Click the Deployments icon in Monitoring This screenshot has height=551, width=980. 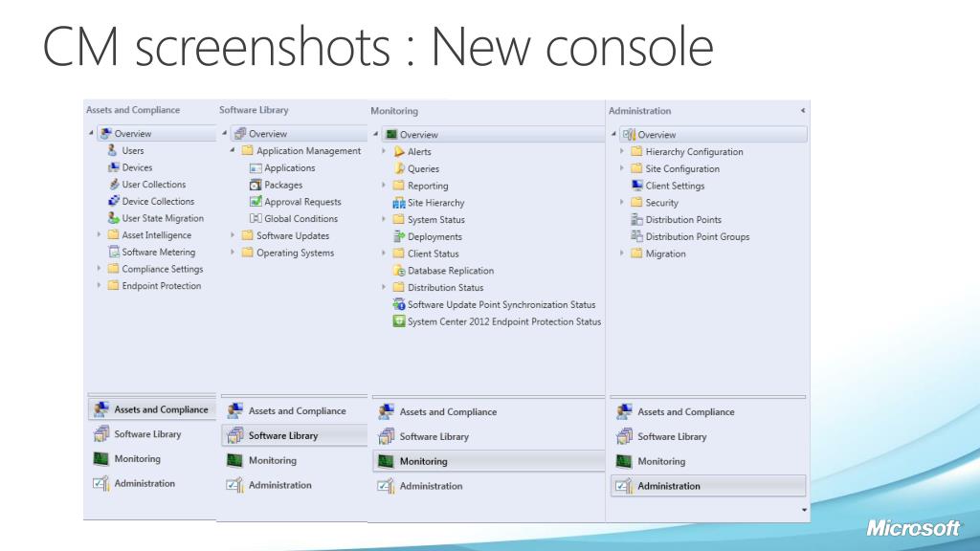coord(399,237)
